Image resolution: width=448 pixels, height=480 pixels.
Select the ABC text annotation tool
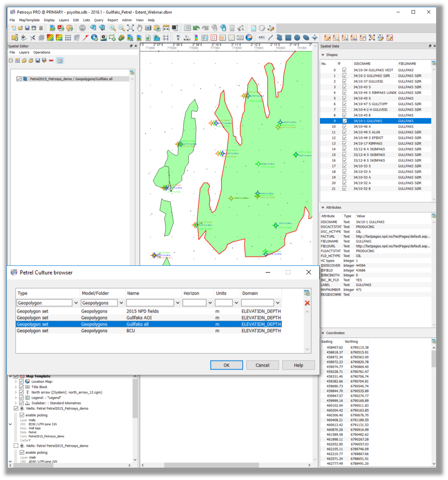[262, 38]
